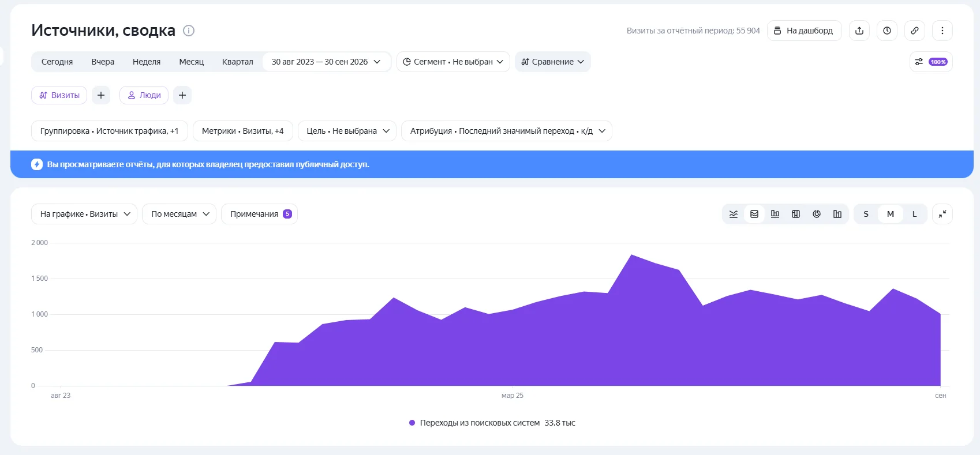Viewport: 980px width, 455px height.
Task: Open the Атрибуция dropdown
Action: click(507, 131)
